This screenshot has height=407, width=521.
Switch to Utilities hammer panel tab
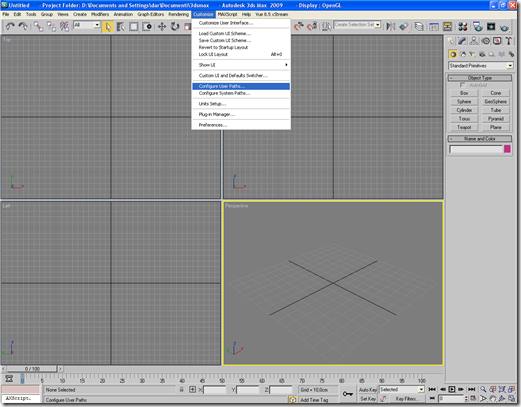509,41
